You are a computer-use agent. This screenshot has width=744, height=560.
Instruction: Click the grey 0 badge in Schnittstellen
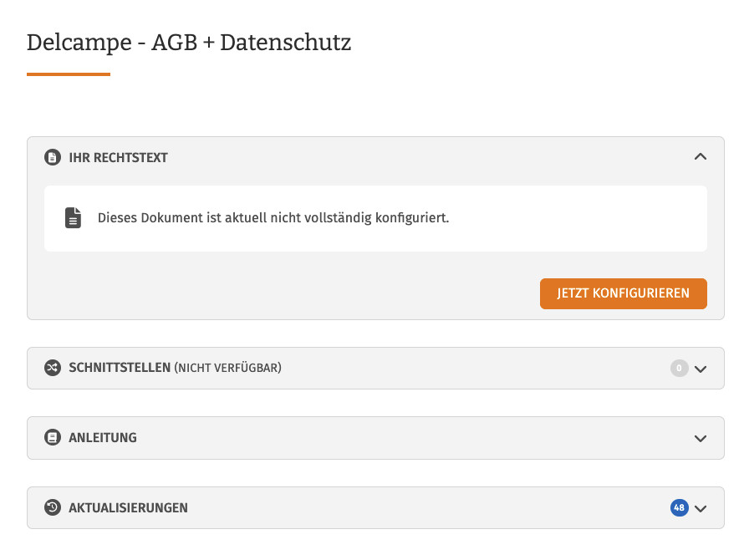pos(679,368)
